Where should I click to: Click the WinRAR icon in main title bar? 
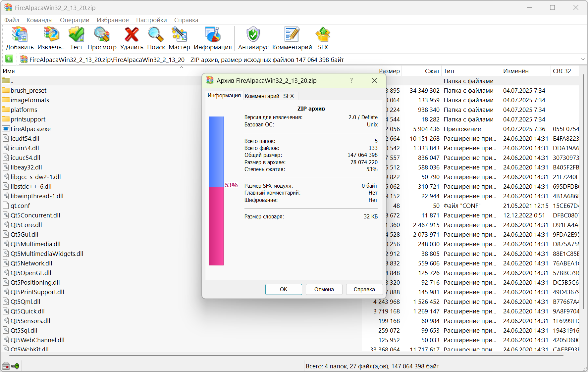click(8, 7)
